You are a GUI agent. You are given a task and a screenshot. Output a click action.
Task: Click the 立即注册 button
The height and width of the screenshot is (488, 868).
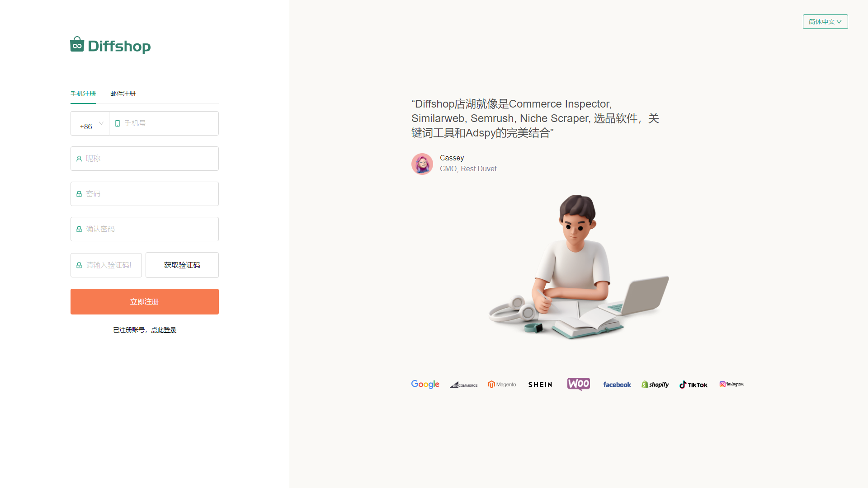[145, 301]
